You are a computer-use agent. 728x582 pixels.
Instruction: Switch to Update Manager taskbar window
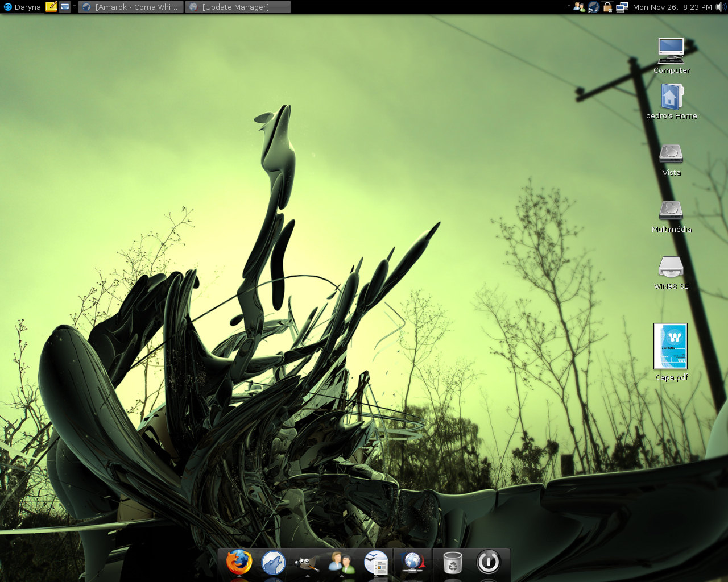238,7
